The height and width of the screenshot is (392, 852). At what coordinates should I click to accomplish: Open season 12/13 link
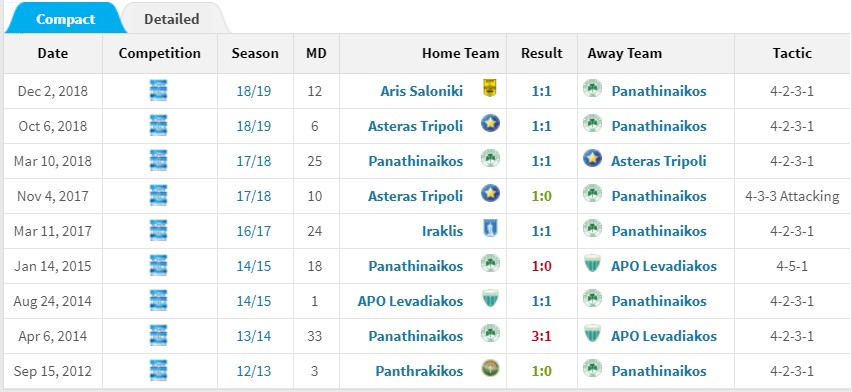pos(254,371)
